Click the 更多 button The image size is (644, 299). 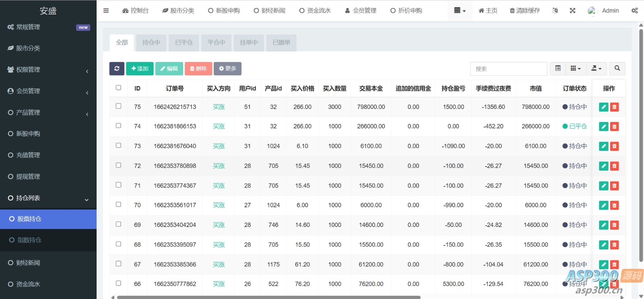(x=227, y=68)
